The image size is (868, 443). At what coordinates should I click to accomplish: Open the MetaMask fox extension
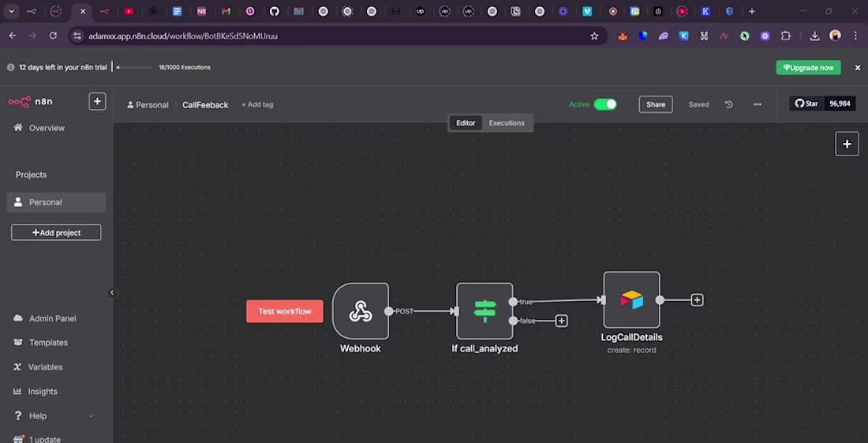pos(623,36)
